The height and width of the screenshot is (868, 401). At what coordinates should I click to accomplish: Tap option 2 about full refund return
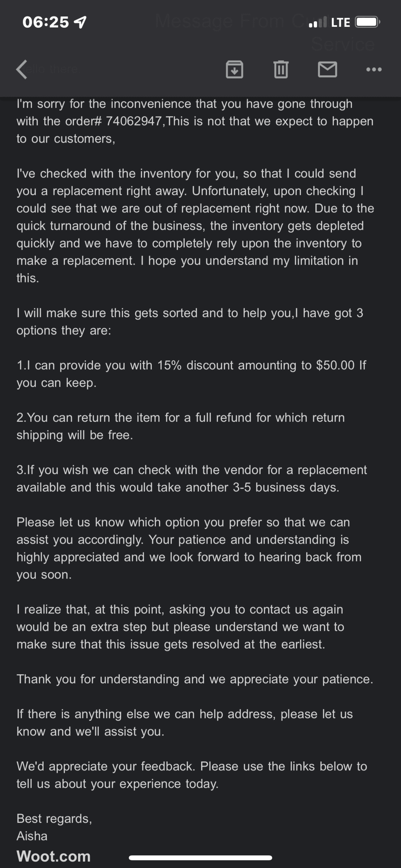click(180, 426)
